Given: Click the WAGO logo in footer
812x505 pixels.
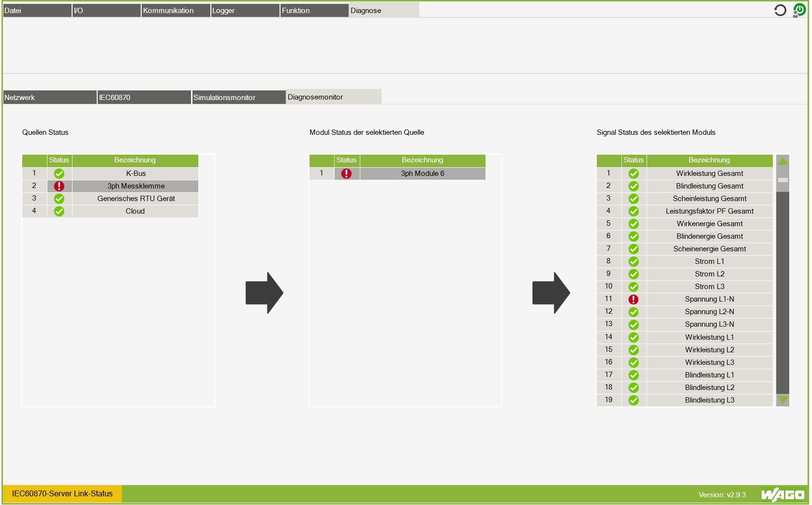Looking at the screenshot, I should click(x=782, y=494).
